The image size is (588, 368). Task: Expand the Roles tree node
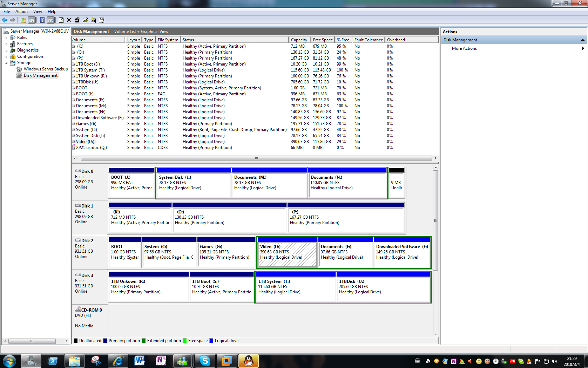click(x=6, y=38)
